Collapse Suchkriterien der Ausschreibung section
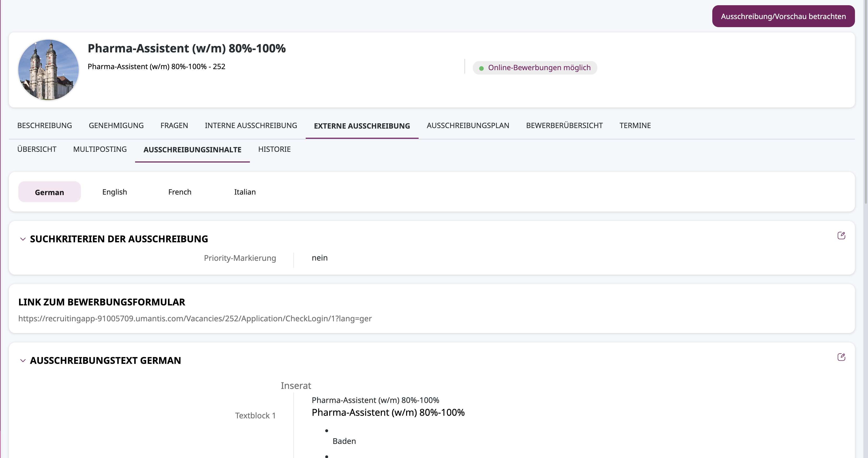Image resolution: width=868 pixels, height=458 pixels. point(23,239)
